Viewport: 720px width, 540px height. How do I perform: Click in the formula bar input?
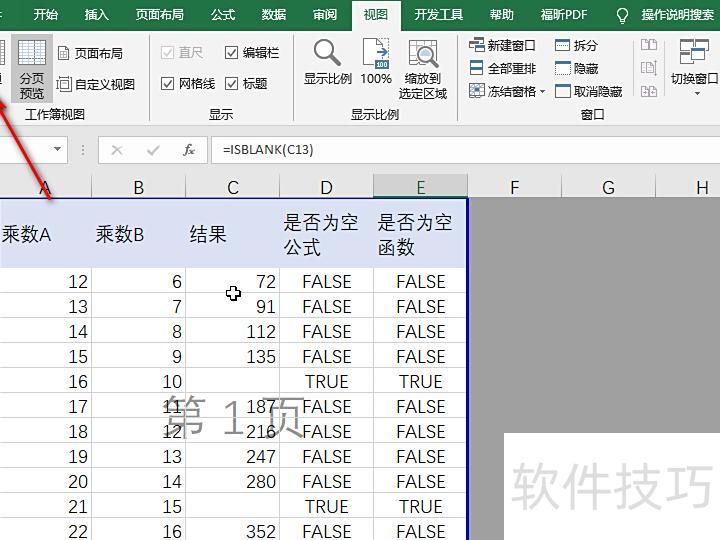pos(465,150)
